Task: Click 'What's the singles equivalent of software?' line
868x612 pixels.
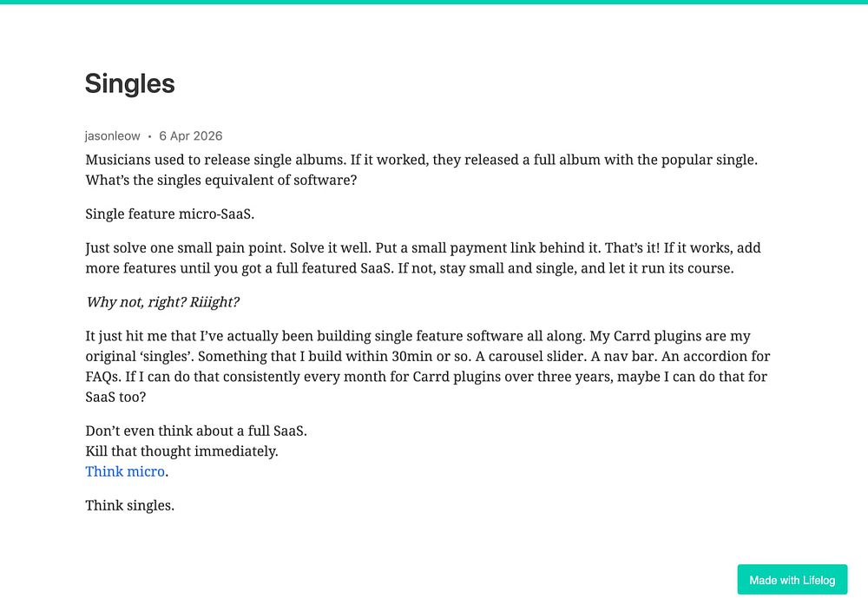Action: [x=220, y=180]
